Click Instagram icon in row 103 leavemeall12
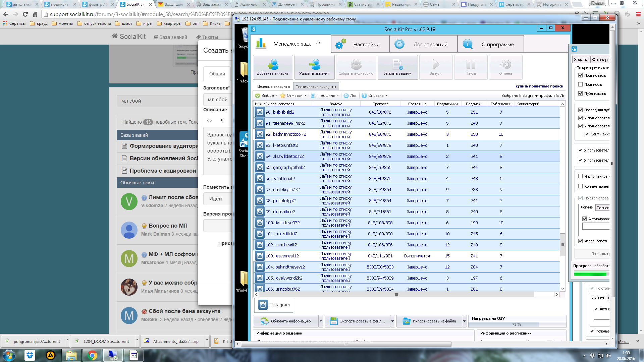 260,256
